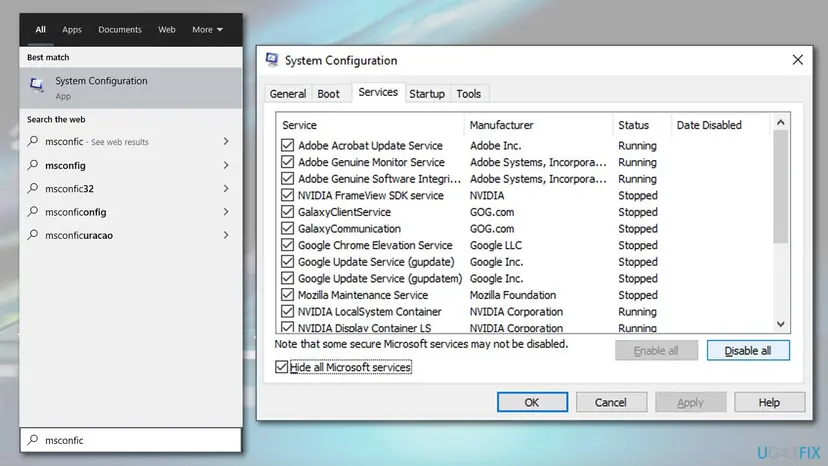Click search icon next to msconficuracao suggestion
The width and height of the screenshot is (828, 466).
pyautogui.click(x=33, y=235)
